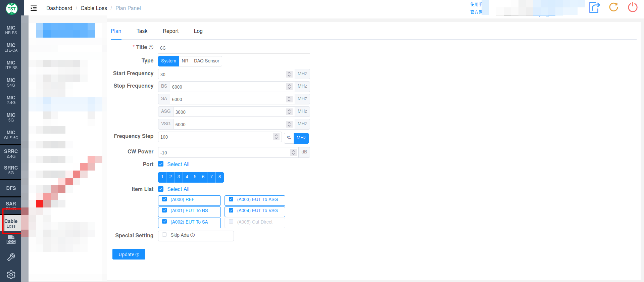
Task: Open the MIC NR-BS sidebar item
Action: coord(11,30)
